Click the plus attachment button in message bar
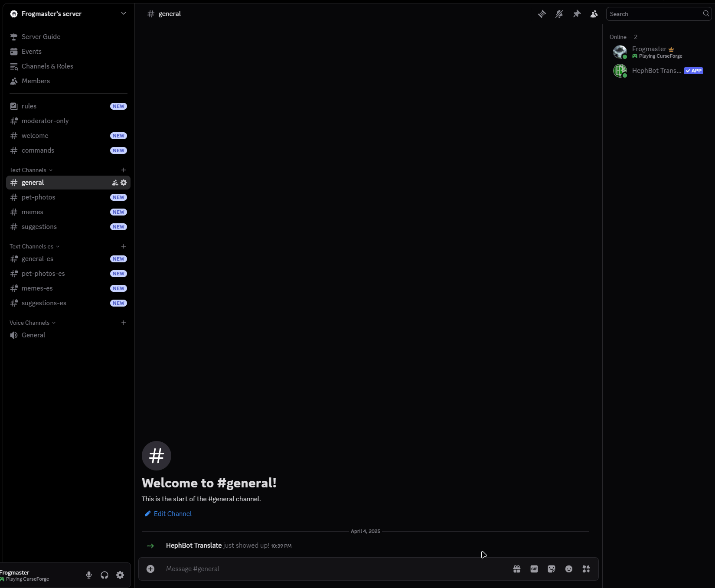The height and width of the screenshot is (588, 715). [x=150, y=569]
